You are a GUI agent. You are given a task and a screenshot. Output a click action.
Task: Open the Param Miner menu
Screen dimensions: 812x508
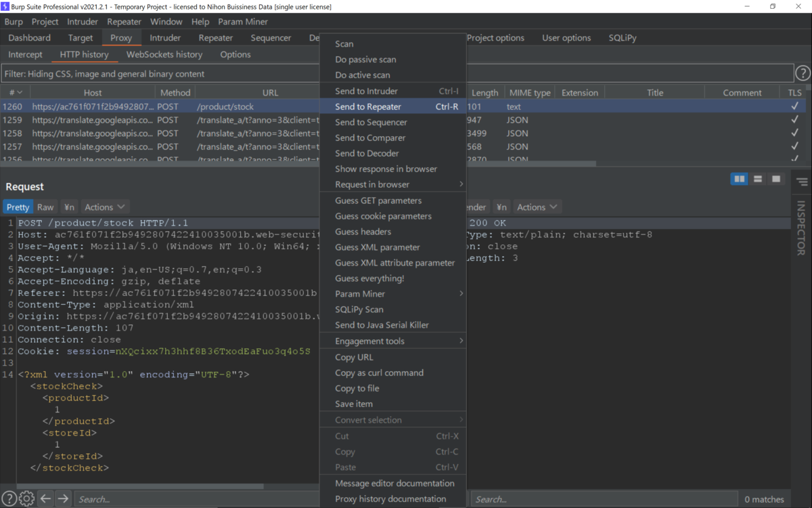(243, 22)
